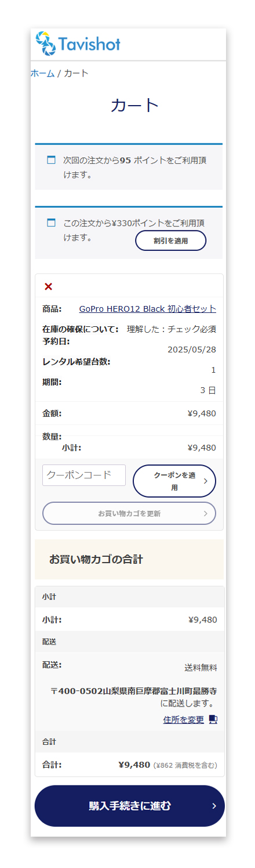Proceed to checkout with 購入手続きに進む
The width and height of the screenshot is (255, 868).
(130, 806)
